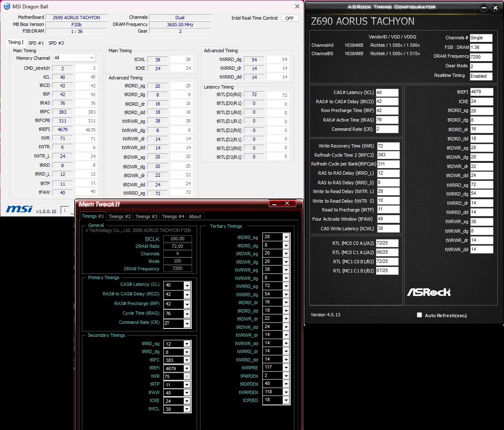Switch to Timing I tab in Dragon Ball
Screen dimensions: 504x430
[x=16, y=43]
